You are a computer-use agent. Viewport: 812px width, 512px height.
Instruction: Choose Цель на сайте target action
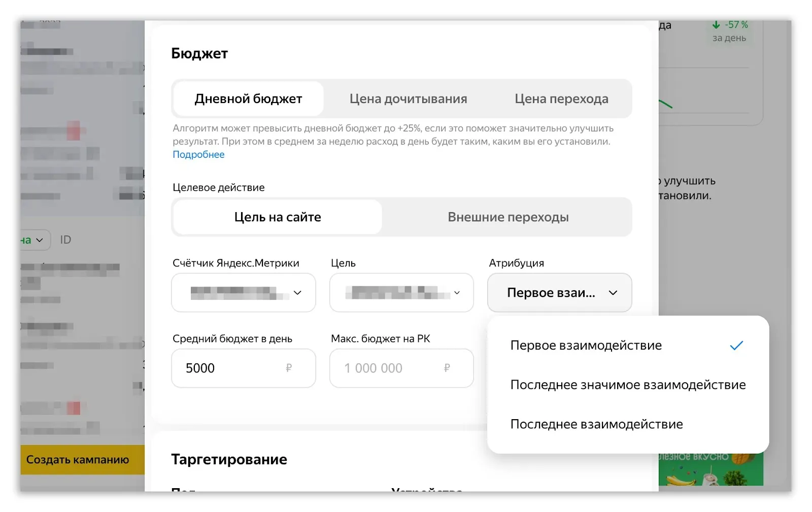(278, 217)
